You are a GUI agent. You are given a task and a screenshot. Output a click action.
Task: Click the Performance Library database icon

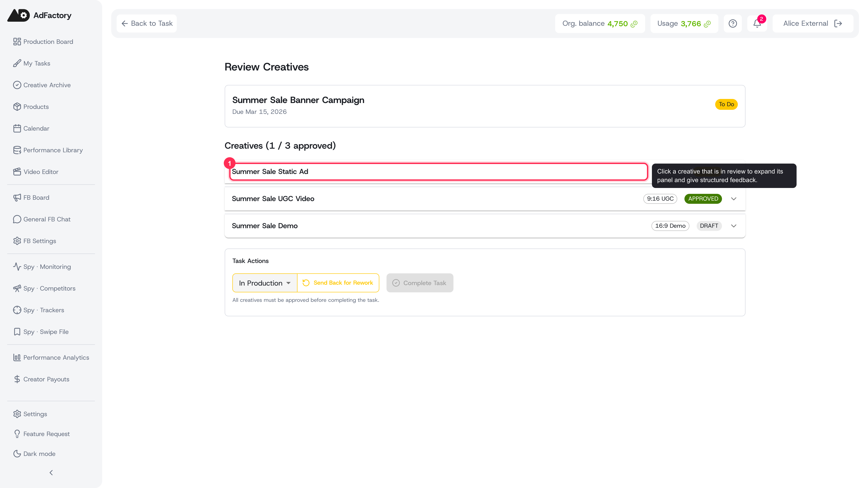(x=17, y=150)
